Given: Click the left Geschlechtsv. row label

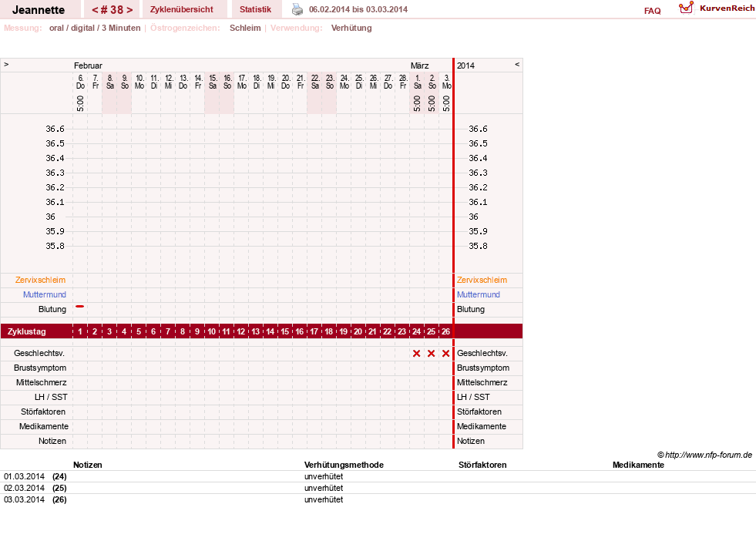Looking at the screenshot, I should tap(39, 354).
